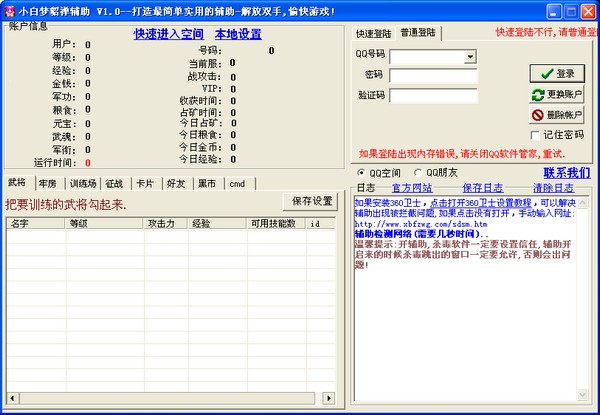
Task: Minimize the window
Action: click(x=554, y=11)
